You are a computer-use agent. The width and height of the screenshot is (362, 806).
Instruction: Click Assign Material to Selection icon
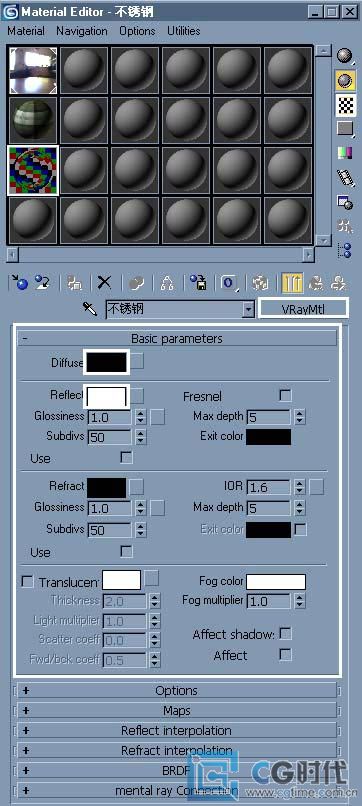(x=75, y=283)
